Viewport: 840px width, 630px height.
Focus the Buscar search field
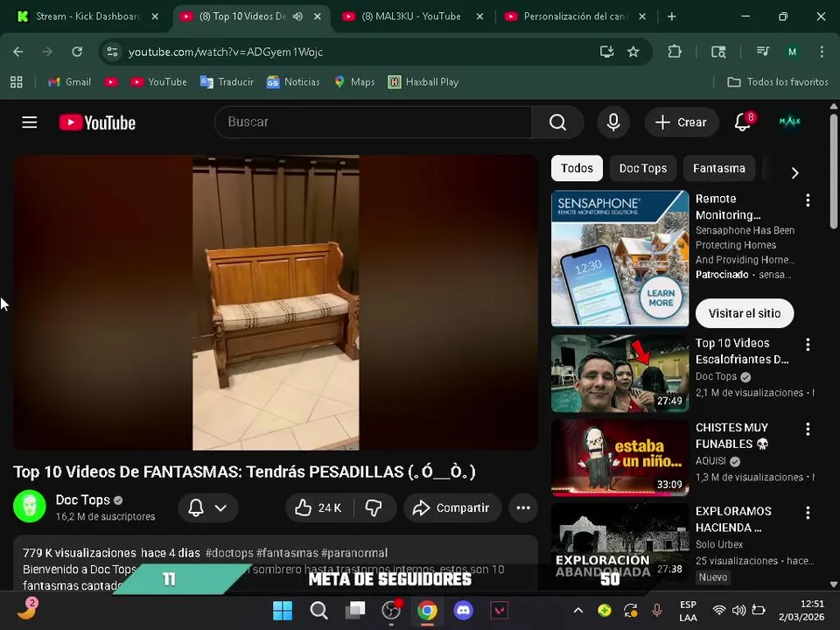tap(373, 122)
